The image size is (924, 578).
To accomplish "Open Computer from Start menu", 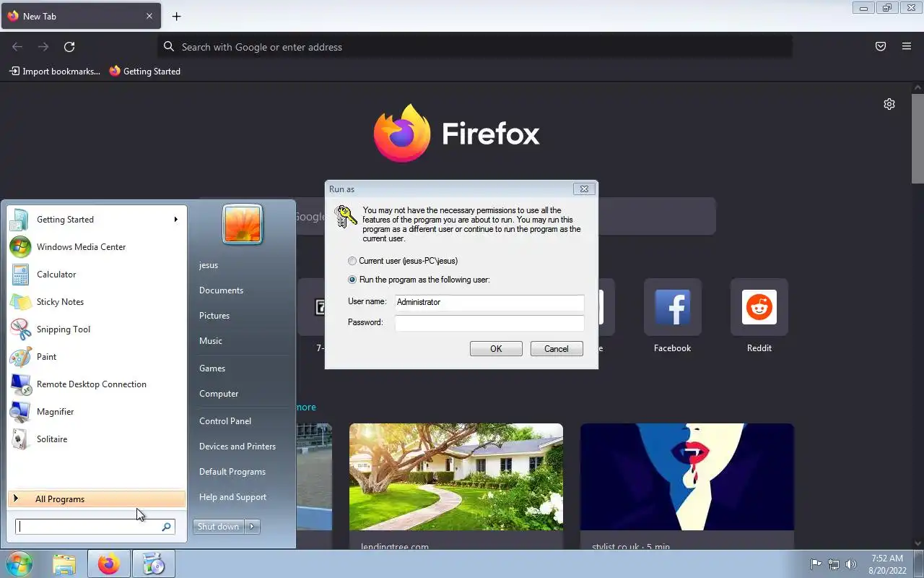I will pos(219,394).
